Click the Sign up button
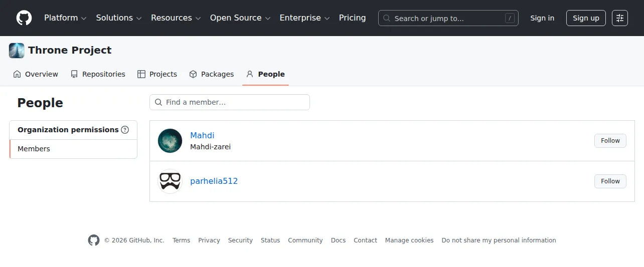644x267 pixels. (x=586, y=18)
